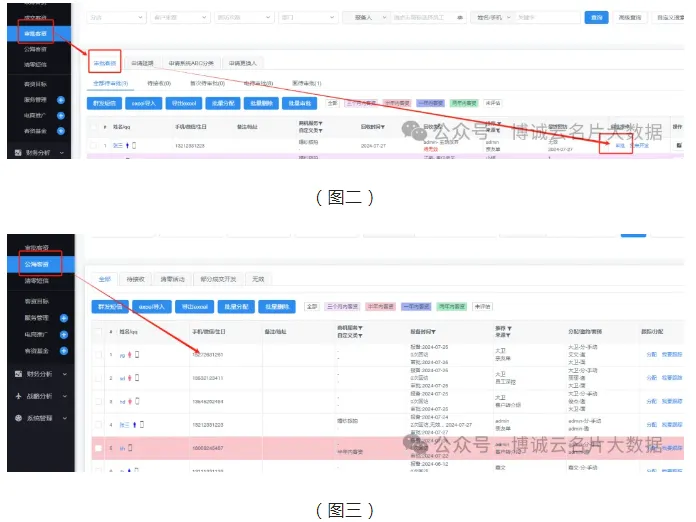Toggle the select-all header checkbox in 图三 table
Image resolution: width=696 pixels, height=522 pixels.
[x=98, y=329]
